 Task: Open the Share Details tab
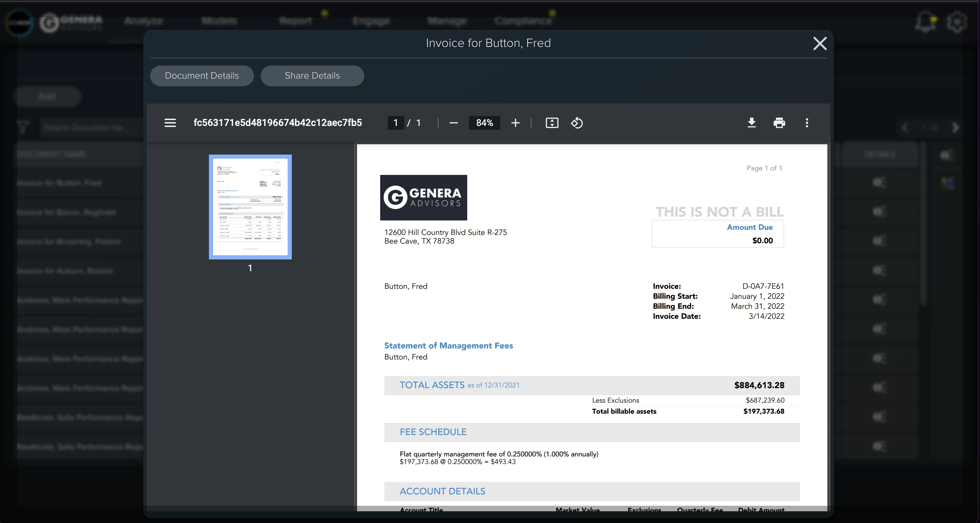(x=312, y=76)
